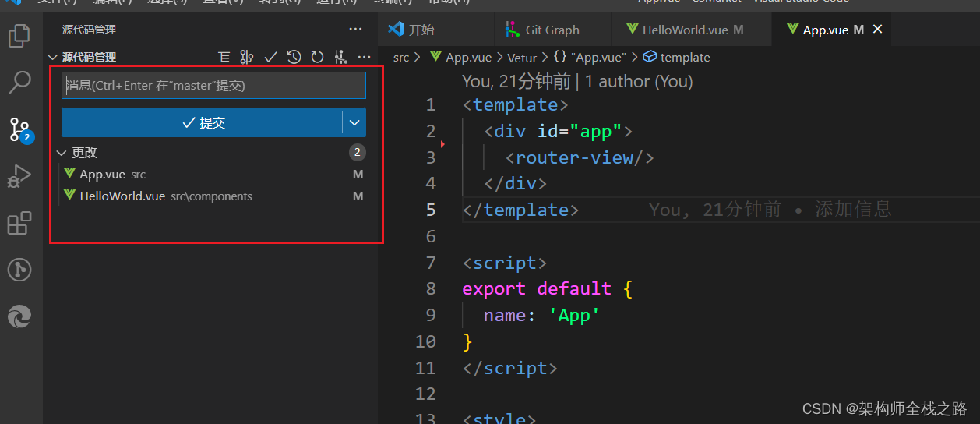Open the Run and Debug view
Image resolution: width=980 pixels, height=424 pixels.
19,176
